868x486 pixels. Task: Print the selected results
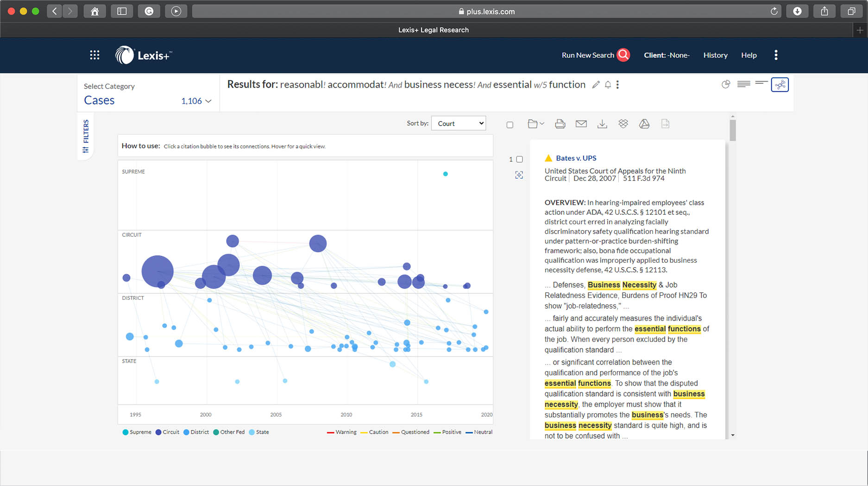pos(560,124)
